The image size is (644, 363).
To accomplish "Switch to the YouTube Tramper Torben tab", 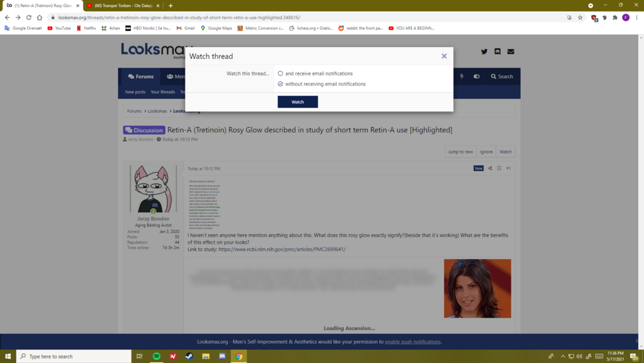I will (x=123, y=6).
